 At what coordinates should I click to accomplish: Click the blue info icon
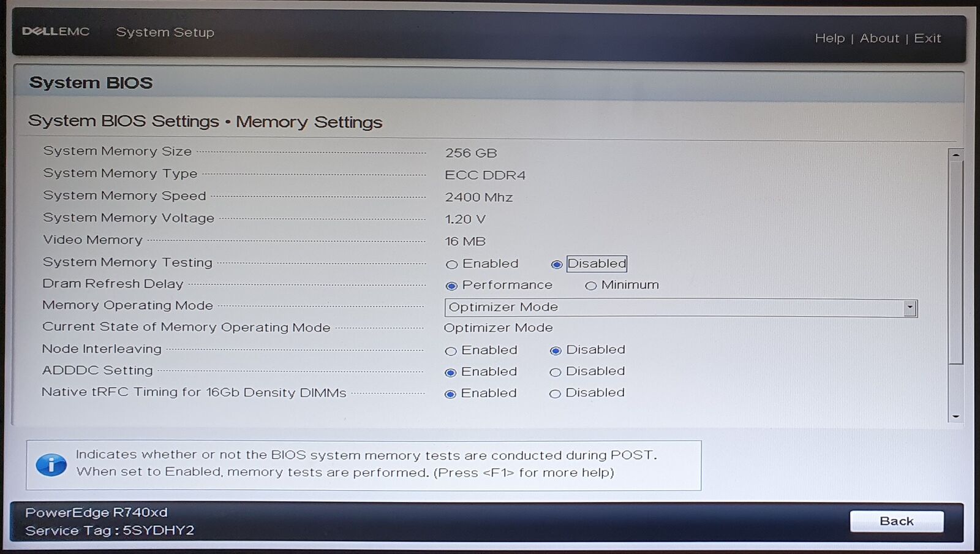tap(51, 465)
